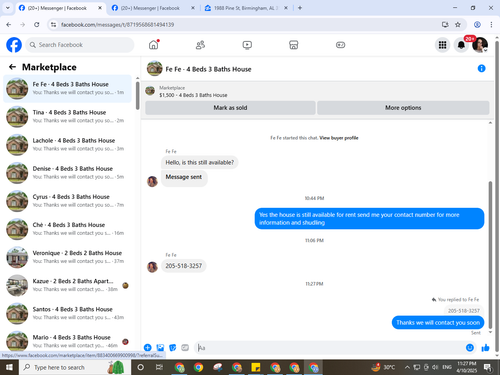Viewport: 500px width, 375px height.
Task: Click the address bar URL
Action: 117,25
